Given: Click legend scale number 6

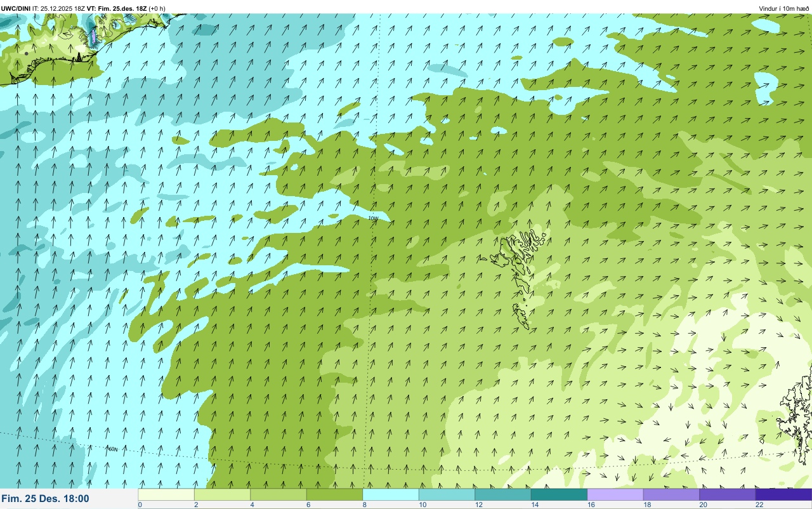Looking at the screenshot, I should coord(308,505).
